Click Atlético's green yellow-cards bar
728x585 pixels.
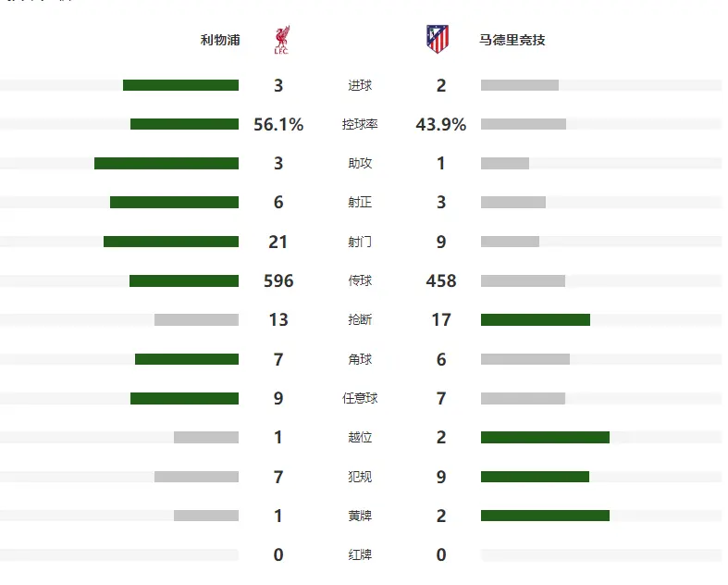(x=545, y=516)
